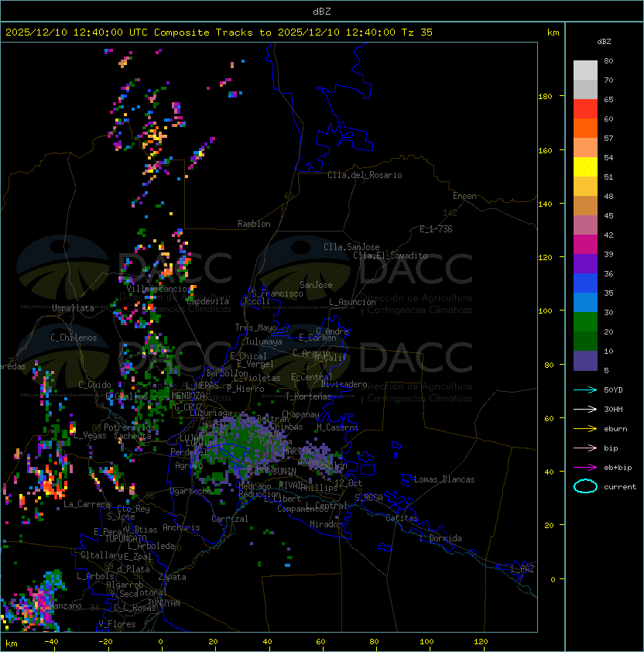The width and height of the screenshot is (644, 652).
Task: Click the 'Chapanay' map label
Action: 300,414
